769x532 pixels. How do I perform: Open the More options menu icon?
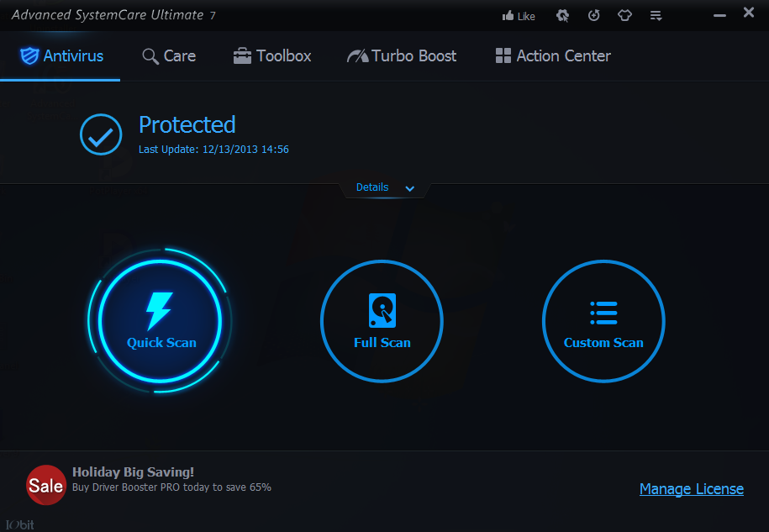[656, 16]
